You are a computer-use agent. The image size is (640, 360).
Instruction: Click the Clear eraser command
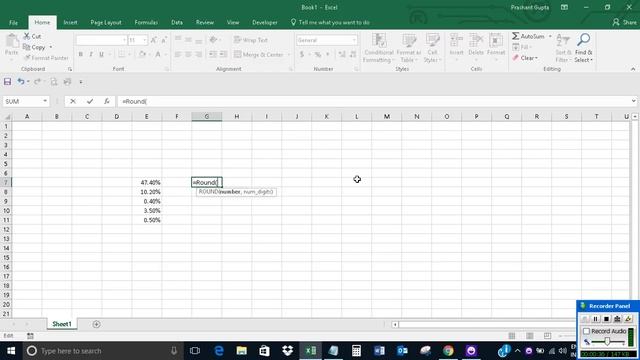coord(525,58)
